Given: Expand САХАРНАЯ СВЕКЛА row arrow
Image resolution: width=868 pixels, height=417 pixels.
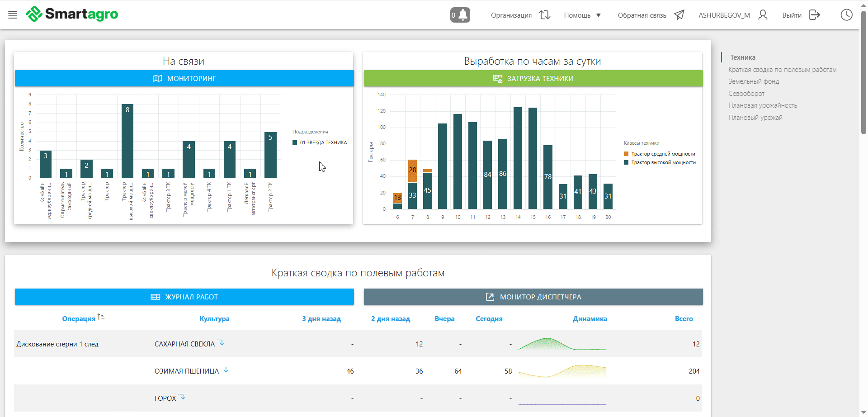Looking at the screenshot, I should pos(221,342).
